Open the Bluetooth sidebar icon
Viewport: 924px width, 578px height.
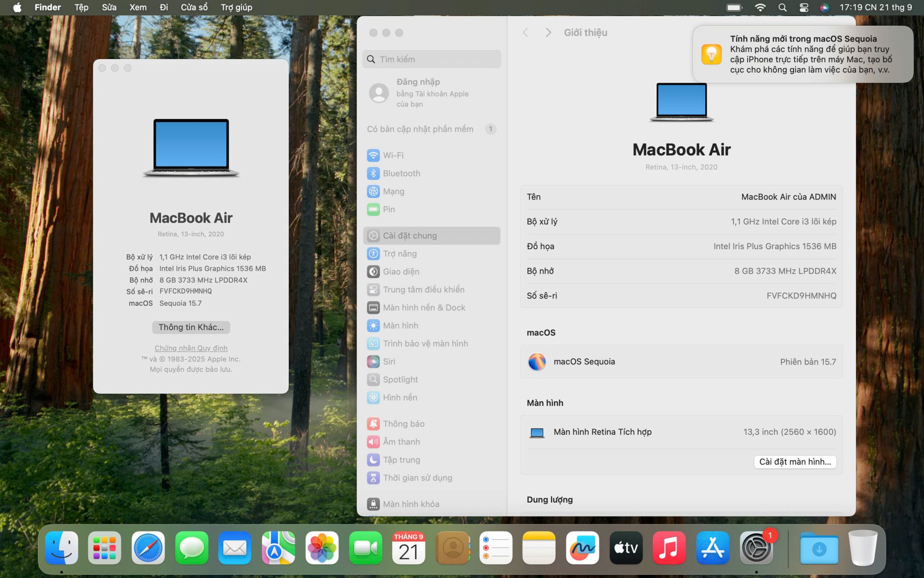(x=373, y=173)
